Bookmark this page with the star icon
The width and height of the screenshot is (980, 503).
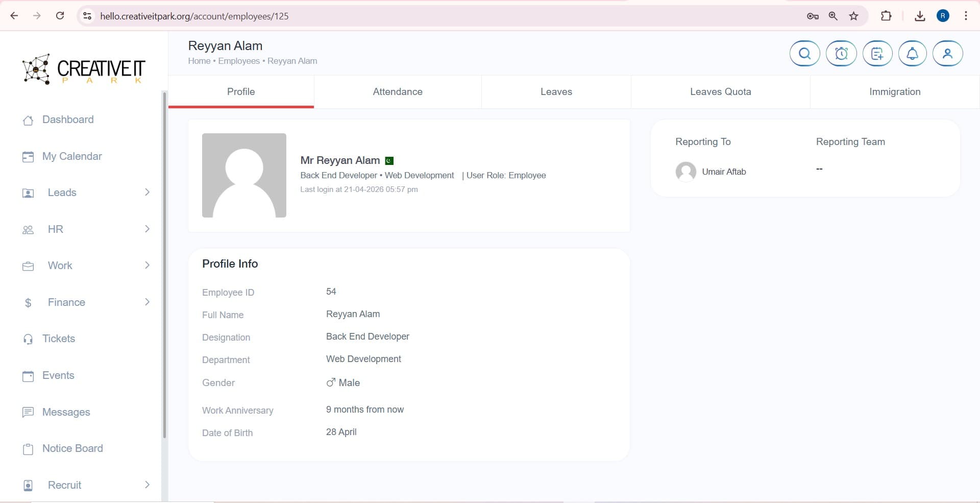coord(853,16)
